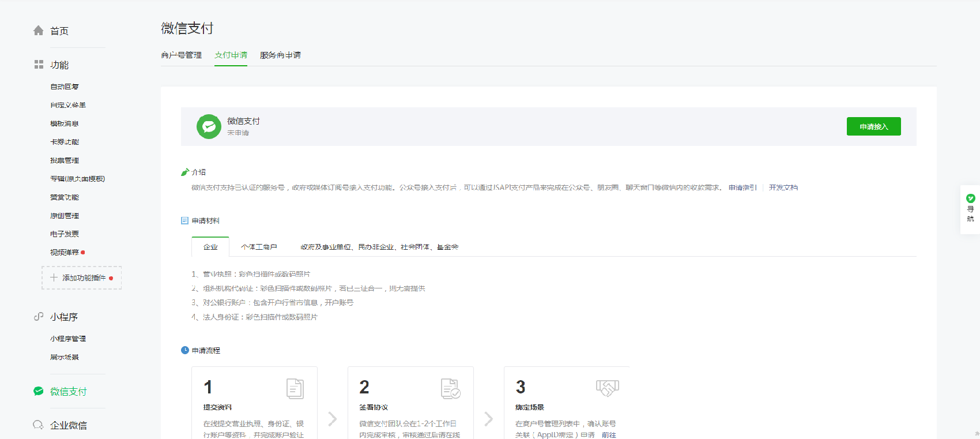
Task: Click the handshake icon in step 3 card
Action: coord(608,388)
